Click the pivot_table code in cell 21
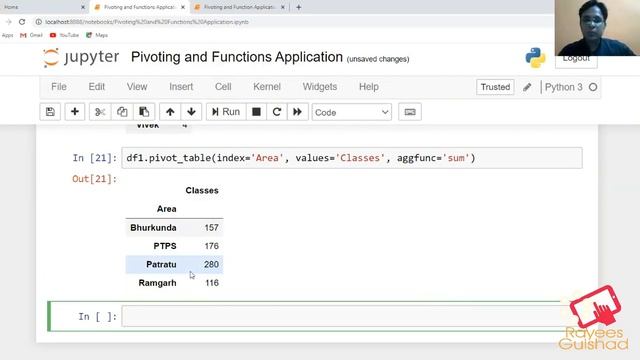Viewport: 640px width, 360px height. 301,158
